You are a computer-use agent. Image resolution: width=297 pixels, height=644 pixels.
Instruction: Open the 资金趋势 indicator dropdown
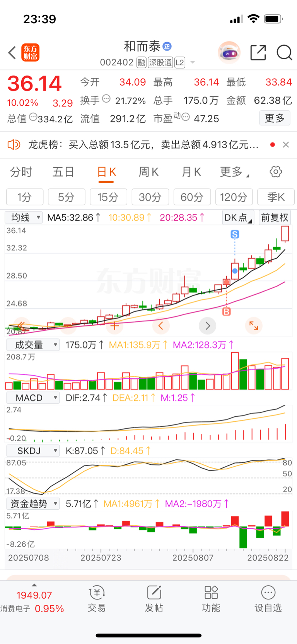click(x=33, y=504)
